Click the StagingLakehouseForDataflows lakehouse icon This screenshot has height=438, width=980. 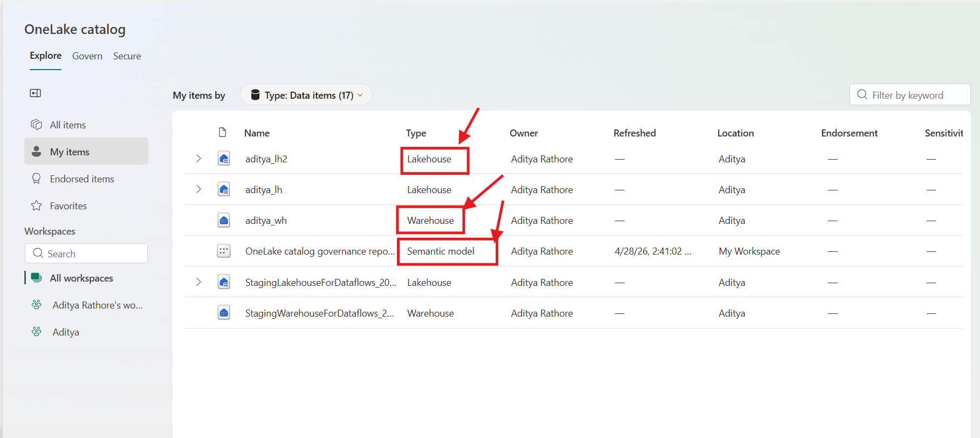tap(224, 282)
